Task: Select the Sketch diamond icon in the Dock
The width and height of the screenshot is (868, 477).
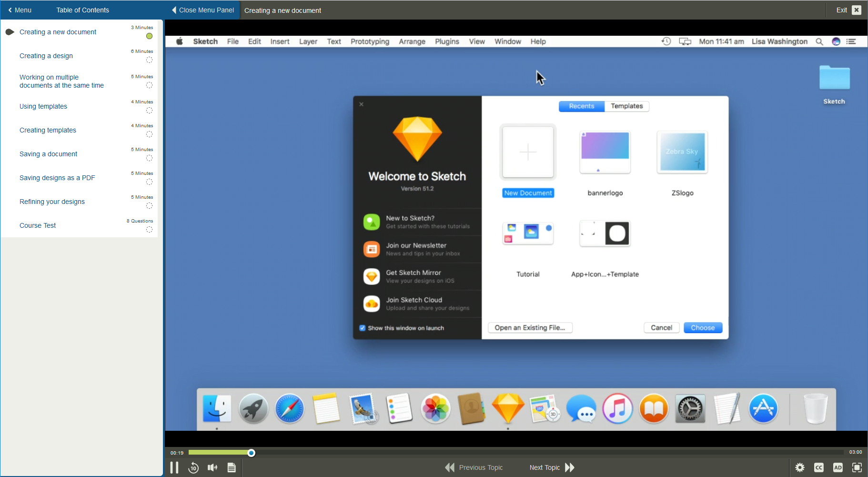Action: click(x=508, y=408)
